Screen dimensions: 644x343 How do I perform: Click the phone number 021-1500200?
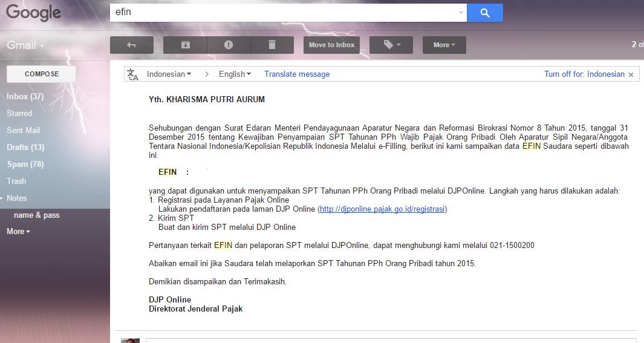point(512,246)
